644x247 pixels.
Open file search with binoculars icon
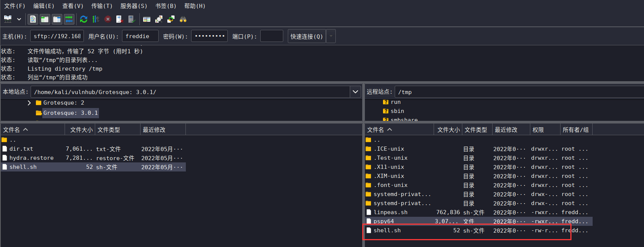(x=183, y=19)
